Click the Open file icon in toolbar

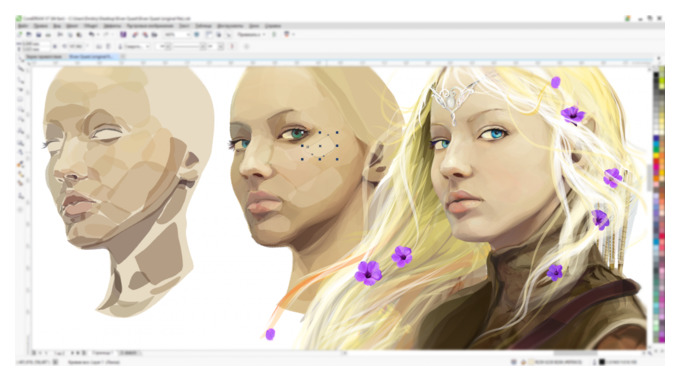pos(29,34)
